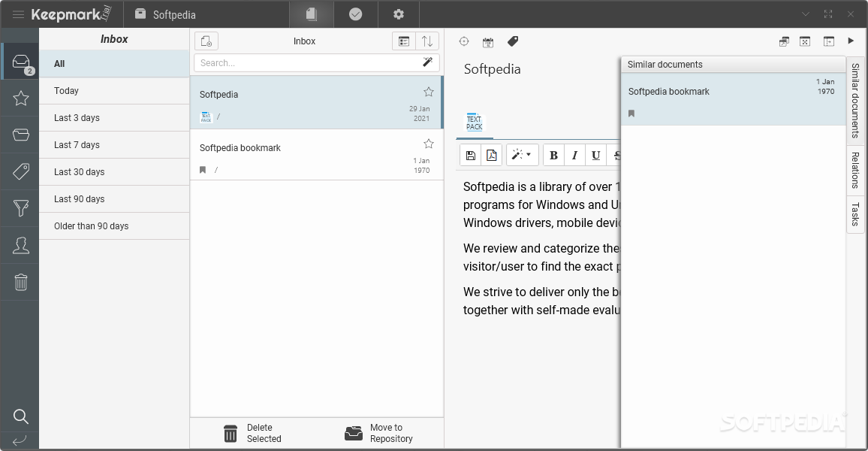This screenshot has height=451, width=868.
Task: Toggle italic formatting
Action: pyautogui.click(x=574, y=155)
